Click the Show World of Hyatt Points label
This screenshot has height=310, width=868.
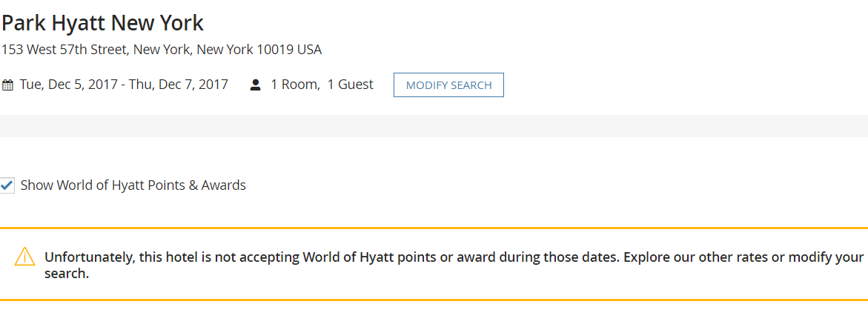coord(133,185)
